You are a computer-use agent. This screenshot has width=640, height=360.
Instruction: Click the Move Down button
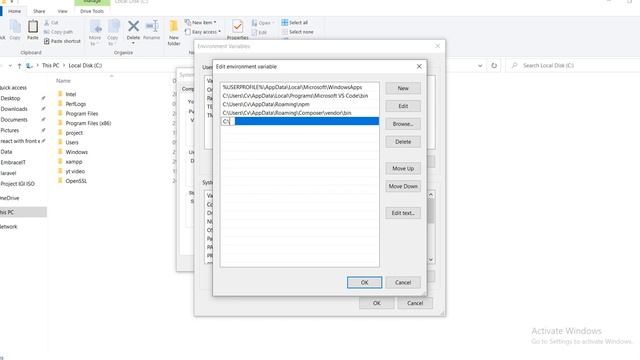[403, 187]
